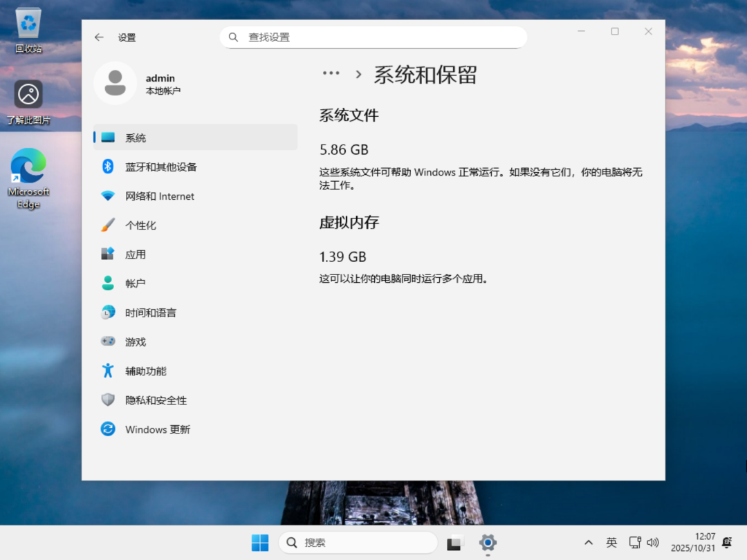This screenshot has height=560, width=747.
Task: Close the 设置 window
Action: [648, 31]
